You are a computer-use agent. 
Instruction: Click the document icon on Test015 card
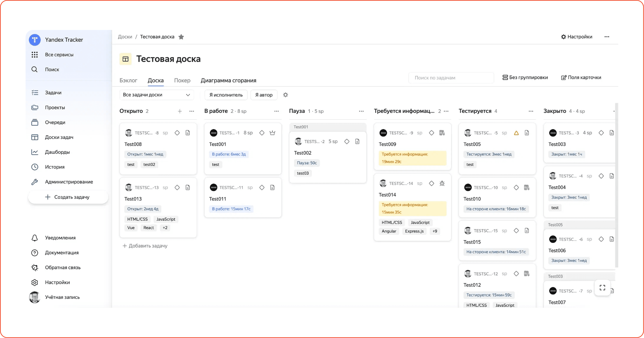pyautogui.click(x=527, y=231)
